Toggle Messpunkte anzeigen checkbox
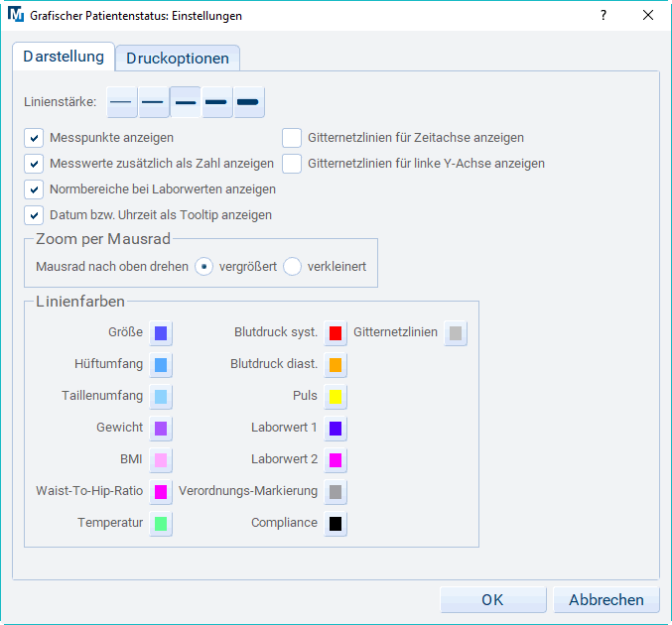The width and height of the screenshot is (672, 625). tap(34, 138)
